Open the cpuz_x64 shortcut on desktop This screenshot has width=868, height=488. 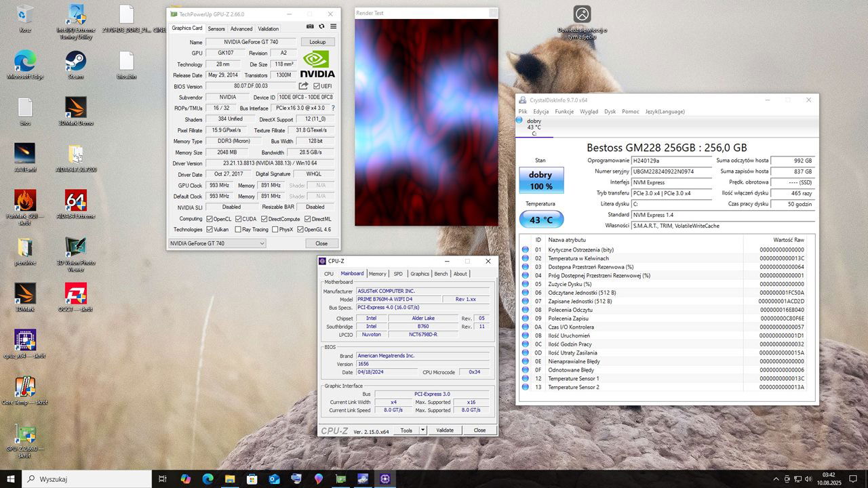click(x=25, y=344)
